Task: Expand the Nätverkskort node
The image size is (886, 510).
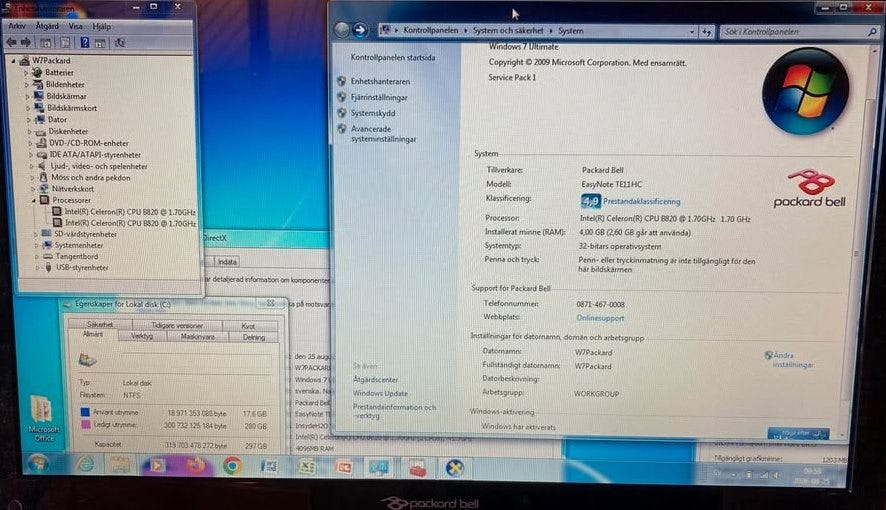Action: click(33, 189)
